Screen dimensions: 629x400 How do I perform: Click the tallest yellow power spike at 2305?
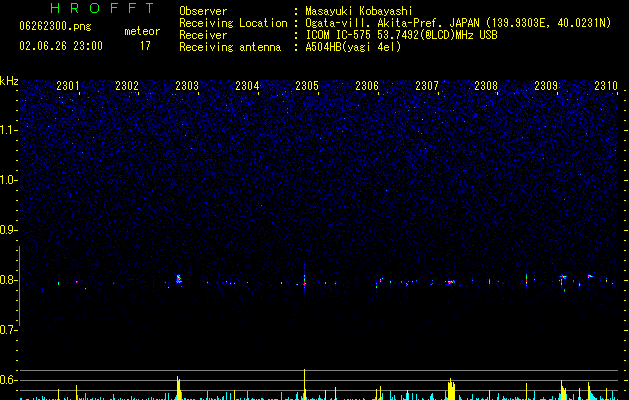click(304, 384)
